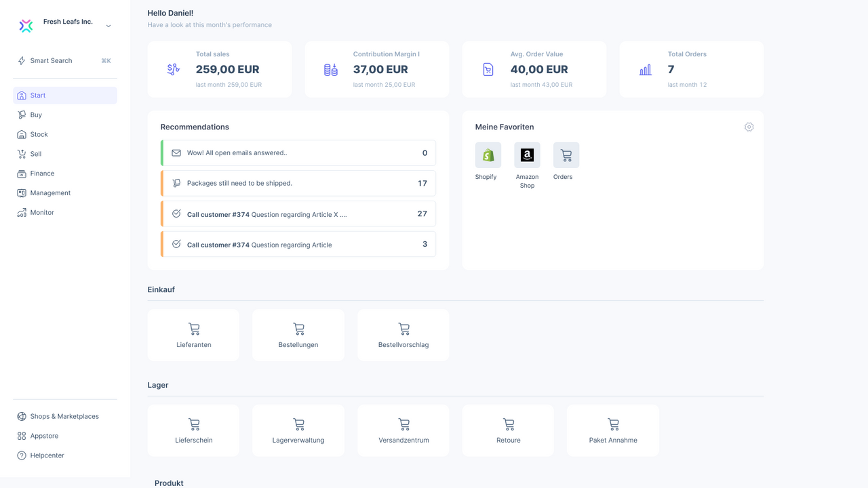Open the Retoure tile under Lager
Screen dimensions: 868x488
(x=508, y=430)
